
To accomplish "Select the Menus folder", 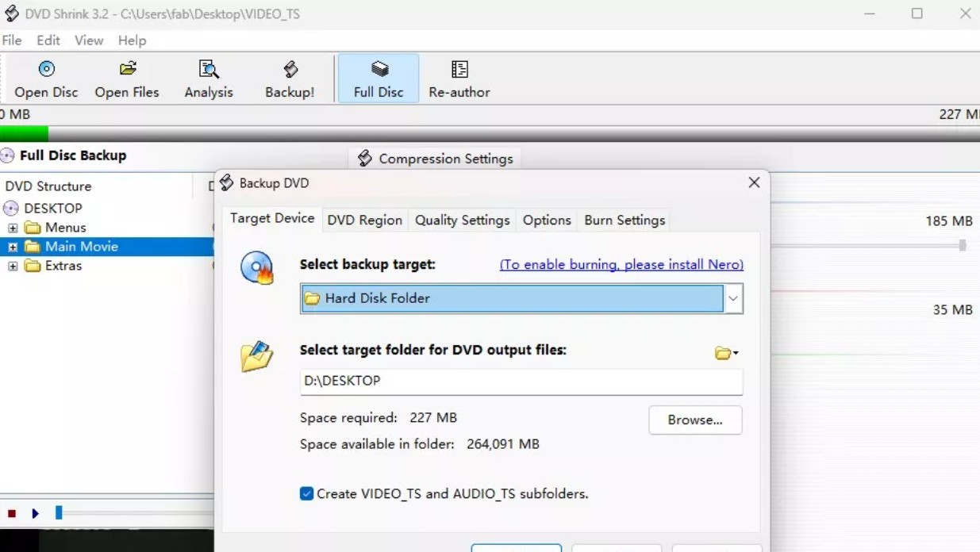I will pos(56,228).
